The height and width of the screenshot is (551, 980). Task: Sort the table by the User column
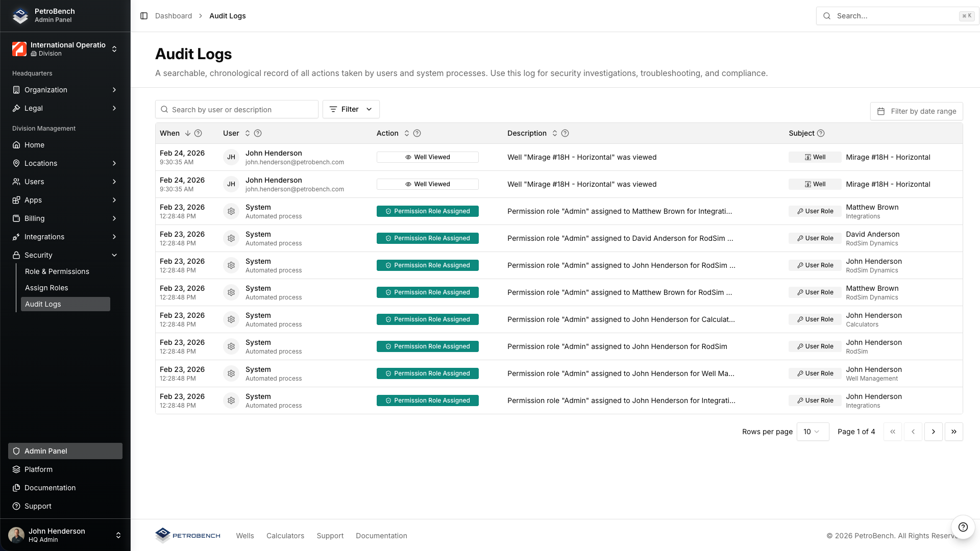[247, 133]
